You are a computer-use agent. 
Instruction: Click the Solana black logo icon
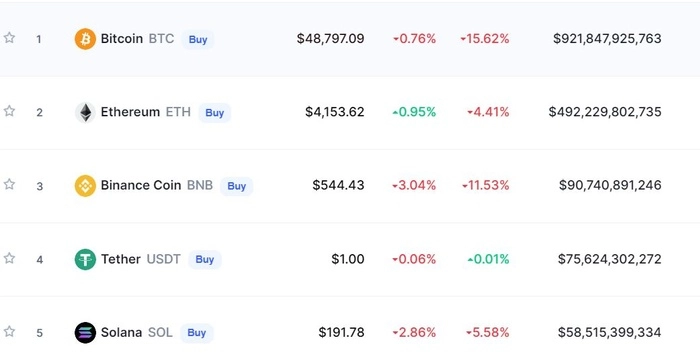click(85, 333)
